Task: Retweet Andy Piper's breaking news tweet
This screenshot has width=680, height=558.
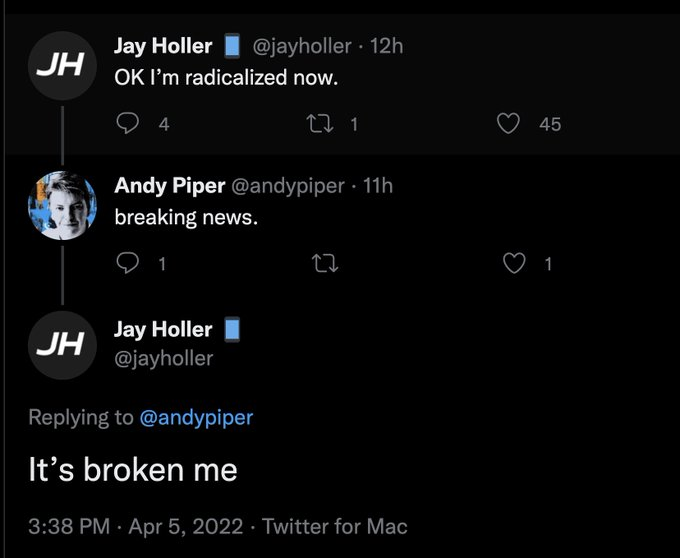Action: (324, 263)
